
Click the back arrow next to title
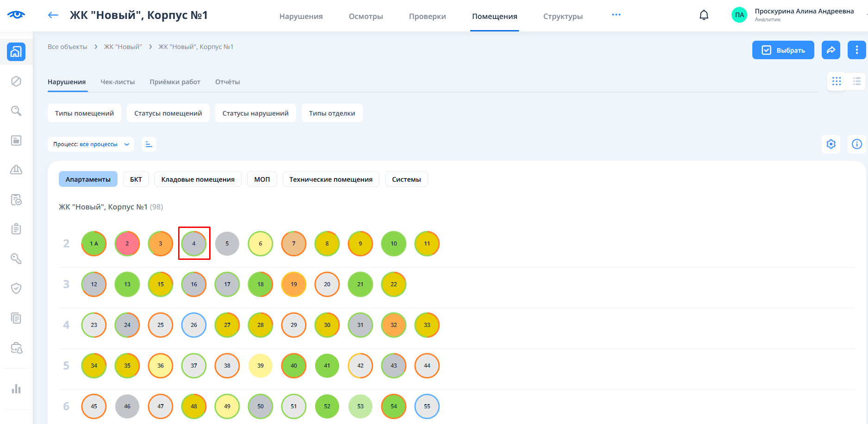[x=53, y=15]
